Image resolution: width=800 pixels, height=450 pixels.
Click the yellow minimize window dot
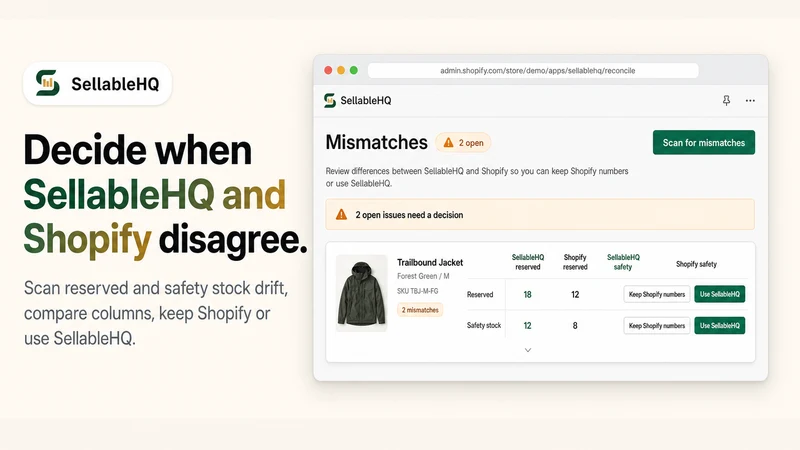(341, 70)
